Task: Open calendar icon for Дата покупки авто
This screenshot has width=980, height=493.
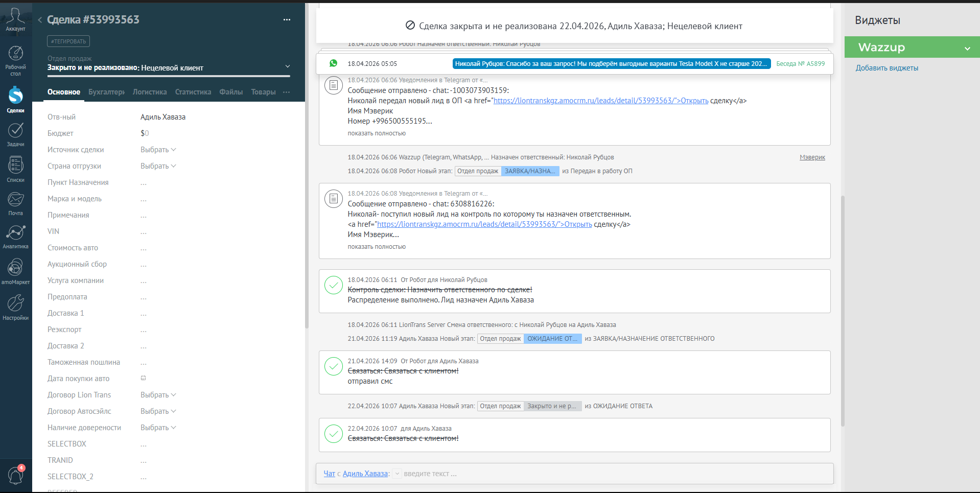Action: [144, 378]
